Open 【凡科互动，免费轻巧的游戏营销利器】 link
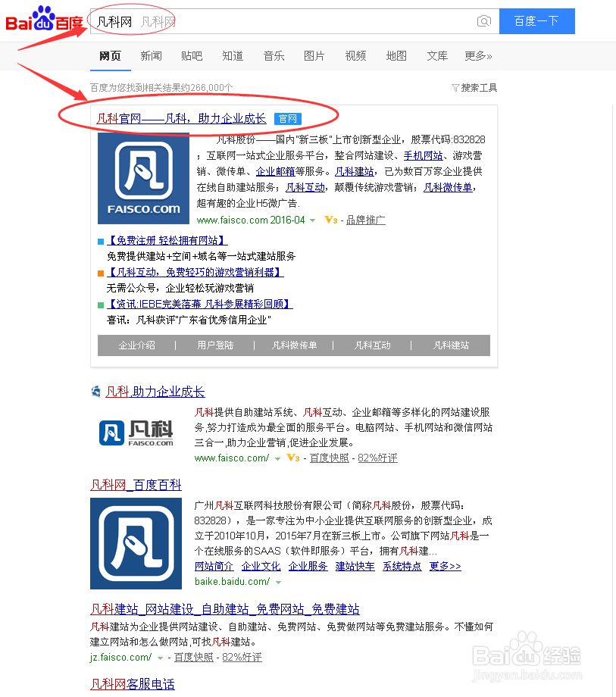Viewport: 616px width, 697px height. tap(195, 272)
